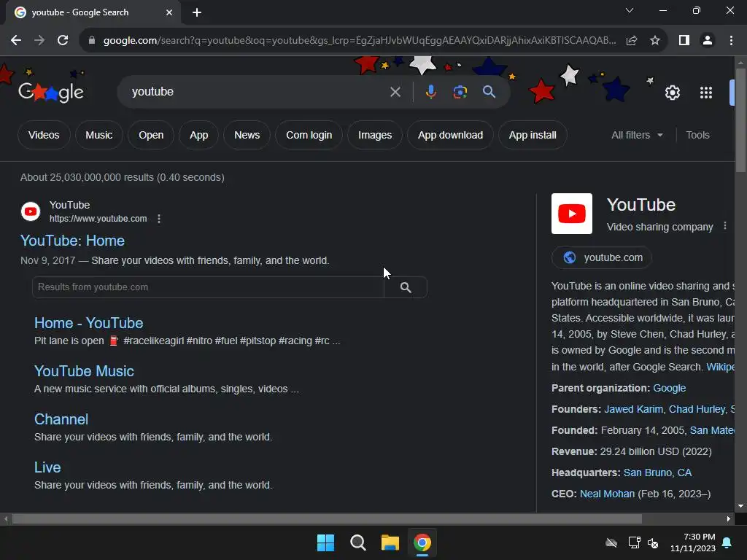Clear the search box text
Image resolution: width=747 pixels, height=560 pixels.
point(395,92)
